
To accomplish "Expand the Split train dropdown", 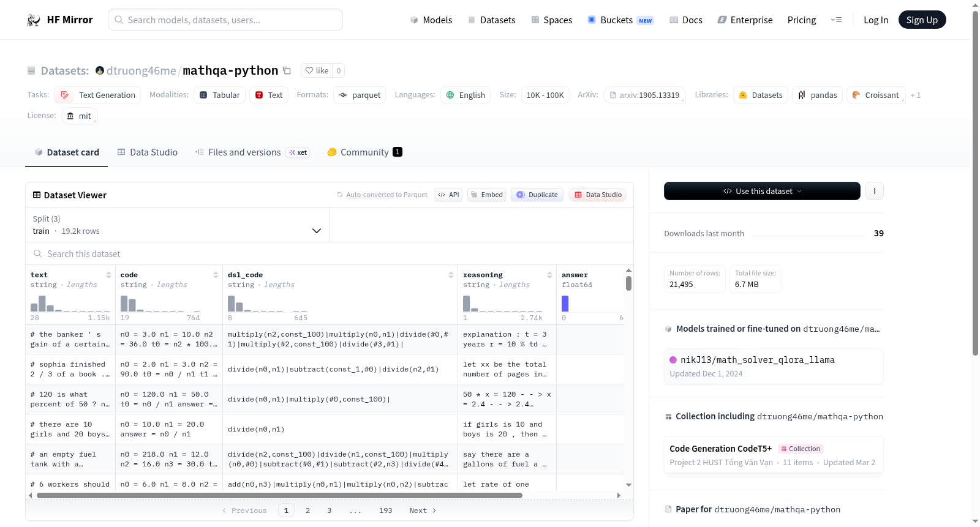I will pyautogui.click(x=178, y=225).
